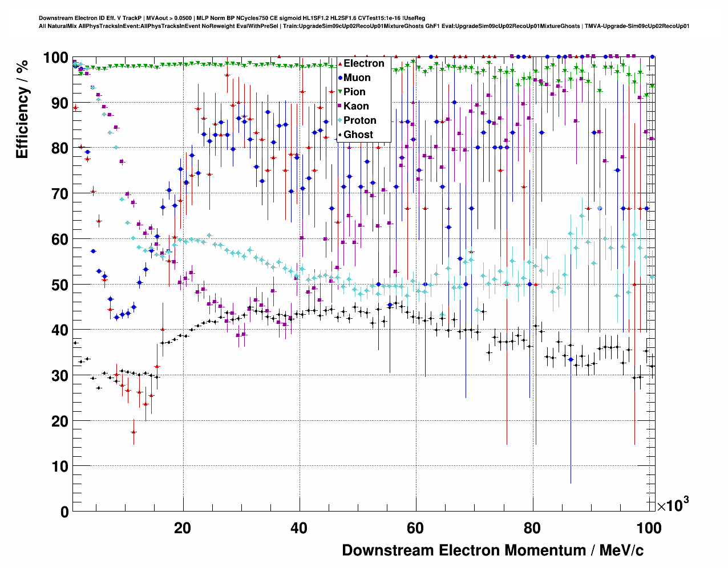Click the y-axis tick label '50'
Image resolution: width=728 pixels, height=568 pixels.
point(60,285)
